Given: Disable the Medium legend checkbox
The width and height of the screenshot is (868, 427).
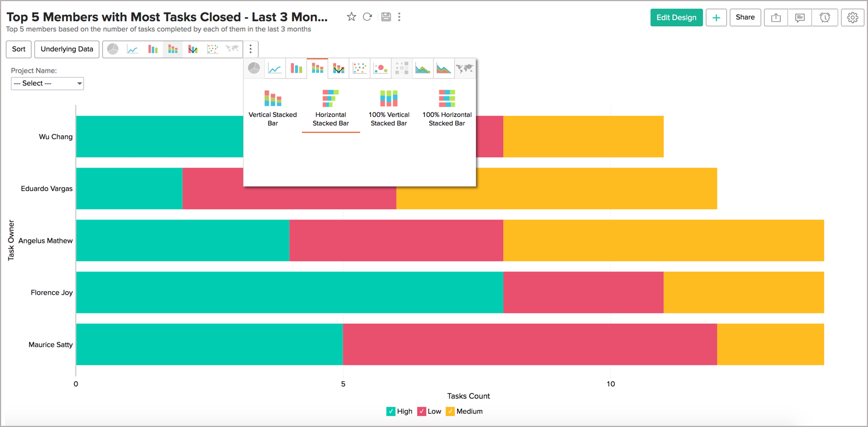Looking at the screenshot, I should coord(451,411).
